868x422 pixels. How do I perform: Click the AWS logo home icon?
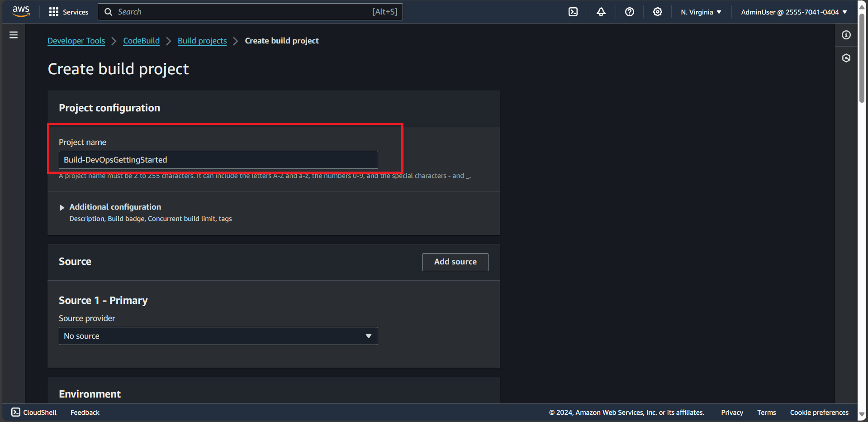(x=21, y=11)
